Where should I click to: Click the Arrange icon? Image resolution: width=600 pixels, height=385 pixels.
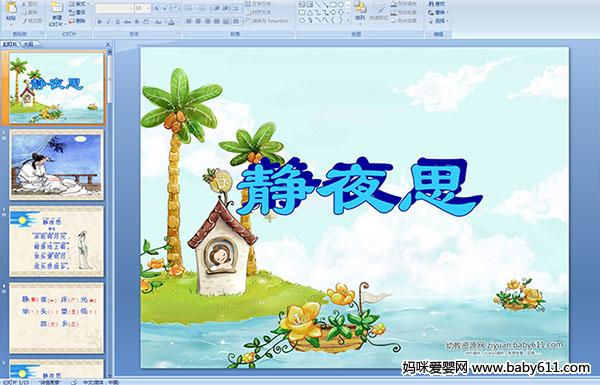click(360, 11)
